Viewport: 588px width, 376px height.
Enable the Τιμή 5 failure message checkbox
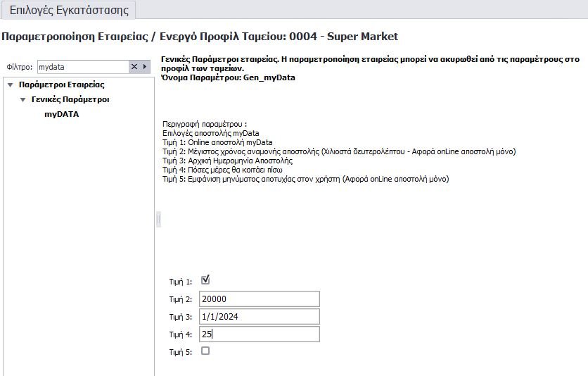click(x=205, y=351)
